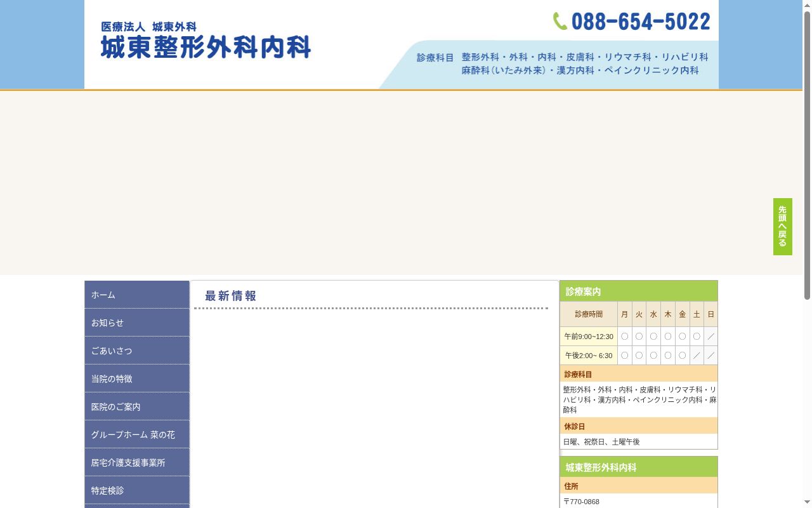Click the 午前9:00~12:30 row label

[x=589, y=337]
